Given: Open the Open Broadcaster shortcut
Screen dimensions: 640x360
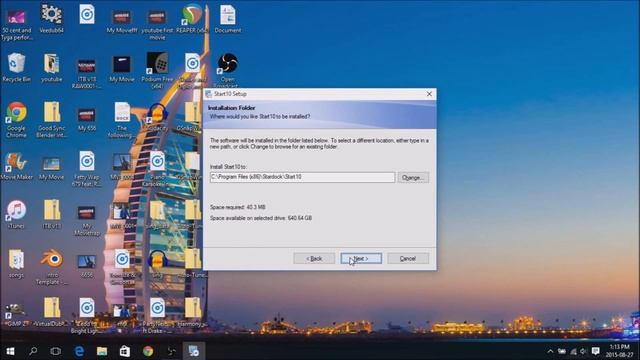Looking at the screenshot, I should [227, 70].
